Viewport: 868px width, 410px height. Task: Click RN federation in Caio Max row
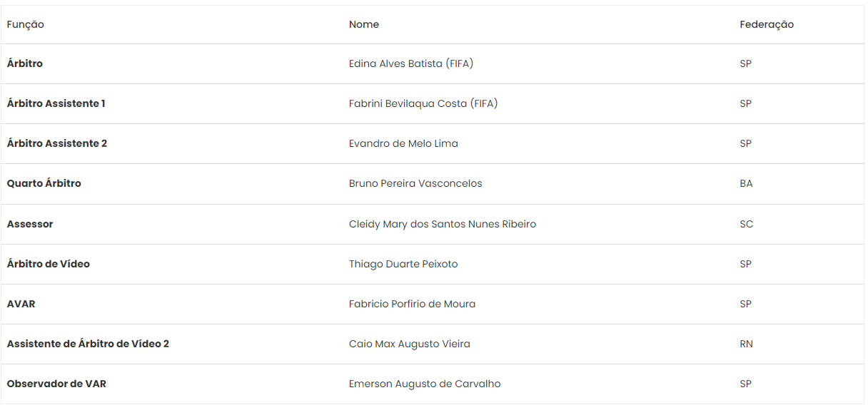(747, 344)
